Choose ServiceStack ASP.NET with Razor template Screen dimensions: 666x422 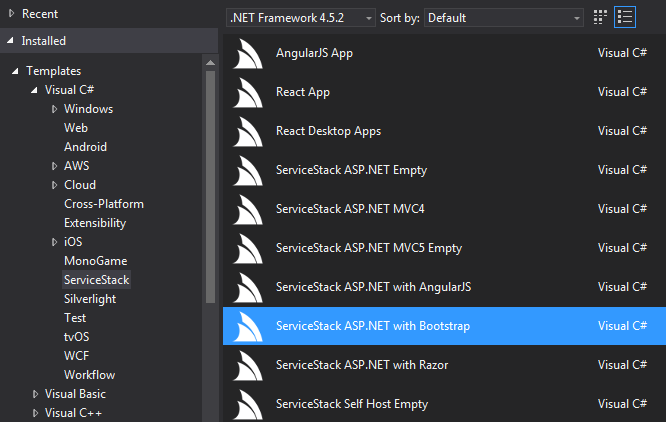click(444, 365)
